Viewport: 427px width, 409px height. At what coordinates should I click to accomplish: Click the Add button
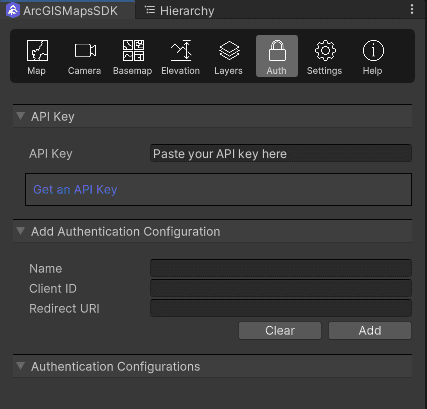coord(370,330)
